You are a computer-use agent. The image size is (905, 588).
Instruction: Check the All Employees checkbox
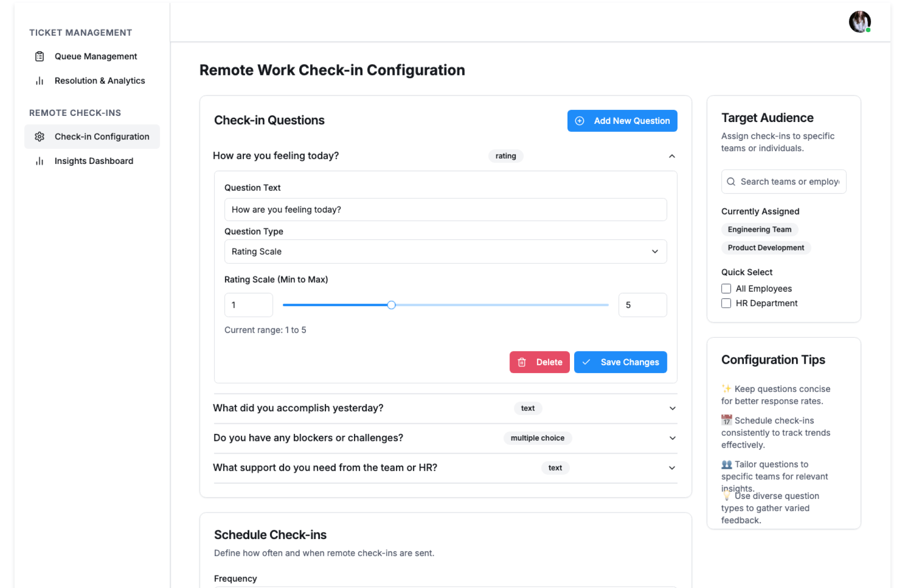pyautogui.click(x=726, y=289)
